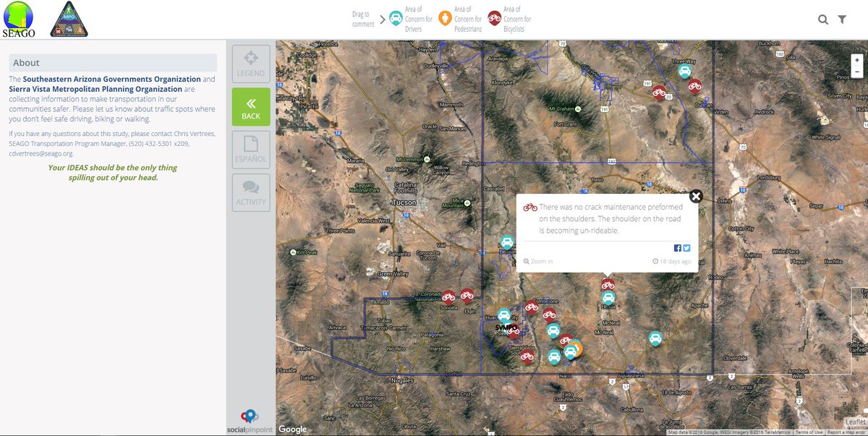Click Zoom in link in popup

coord(538,261)
